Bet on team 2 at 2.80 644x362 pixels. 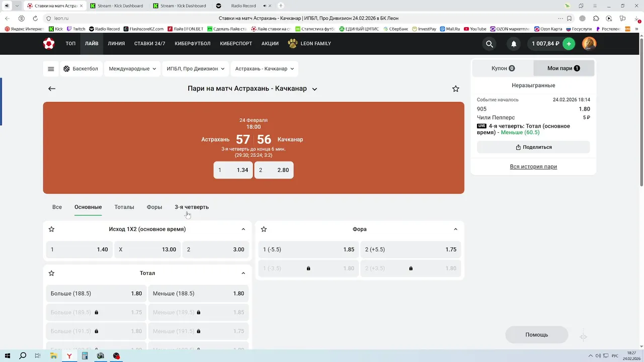[274, 170]
